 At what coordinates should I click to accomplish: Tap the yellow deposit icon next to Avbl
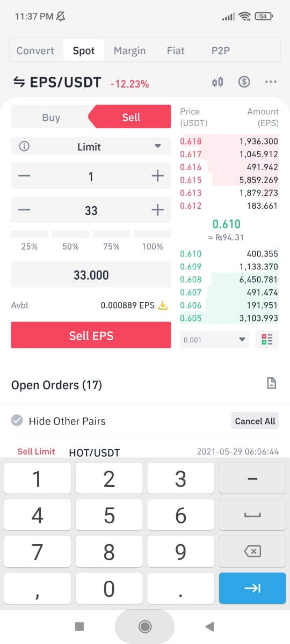163,305
